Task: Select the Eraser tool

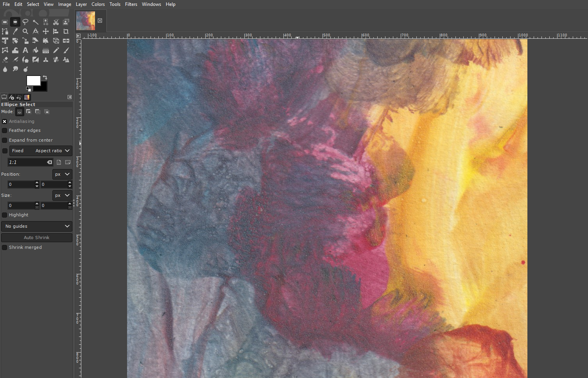Action: (x=5, y=59)
